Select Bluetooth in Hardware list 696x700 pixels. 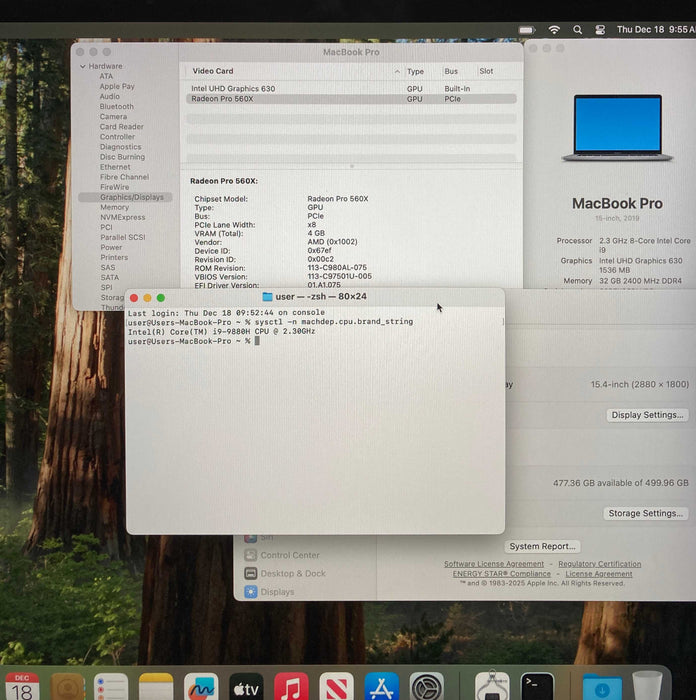click(117, 106)
